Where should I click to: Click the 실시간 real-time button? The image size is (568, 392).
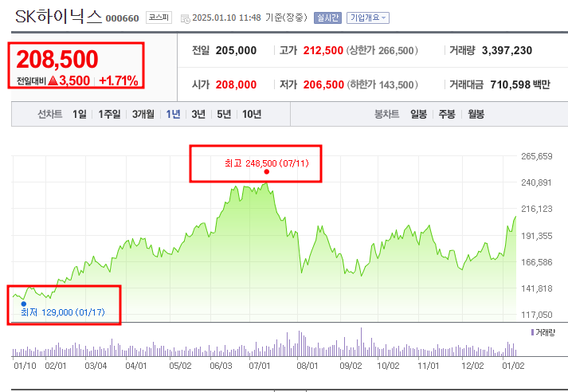pyautogui.click(x=328, y=18)
